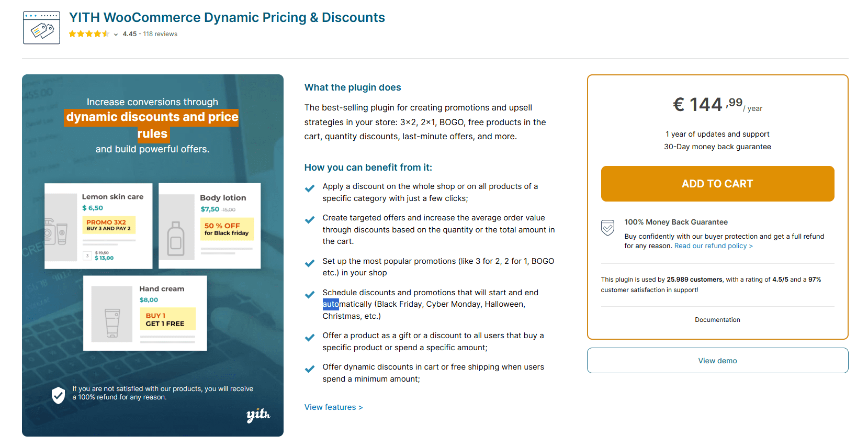This screenshot has height=446, width=868.
Task: Click the "View features >" link
Action: (333, 407)
